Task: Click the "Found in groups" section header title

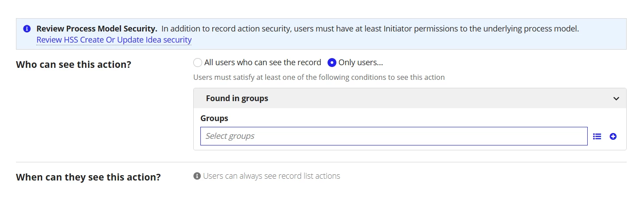Action: point(237,98)
